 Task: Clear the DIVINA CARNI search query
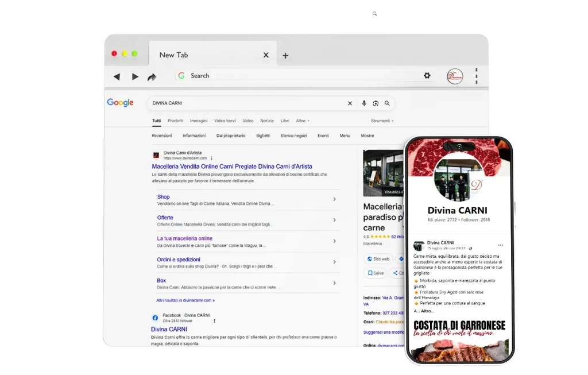350,103
